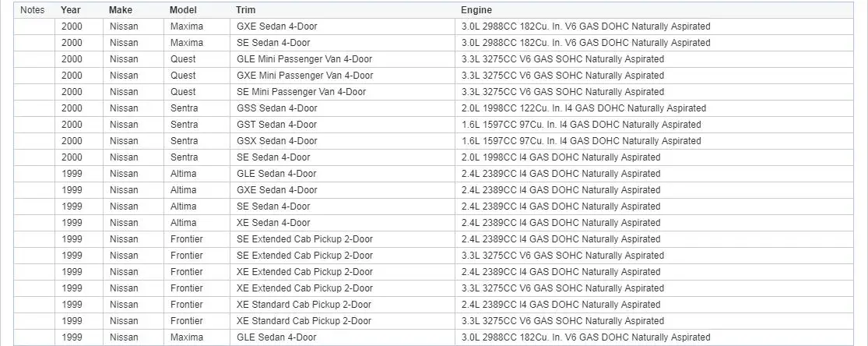The width and height of the screenshot is (868, 346).
Task: Click the Sentra GSX Sedan 4-Door cell
Action: pyautogui.click(x=276, y=141)
